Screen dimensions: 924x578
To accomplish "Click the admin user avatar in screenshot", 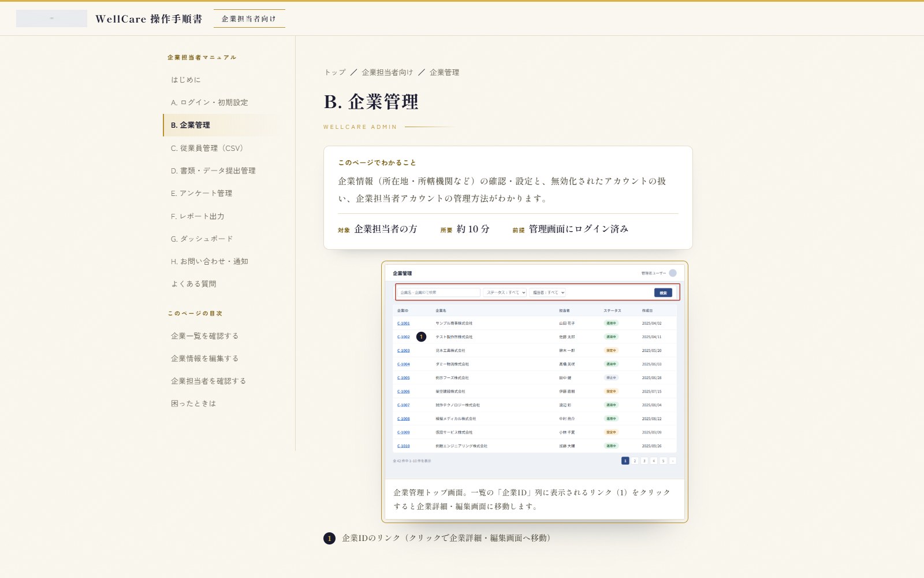I will pos(673,273).
